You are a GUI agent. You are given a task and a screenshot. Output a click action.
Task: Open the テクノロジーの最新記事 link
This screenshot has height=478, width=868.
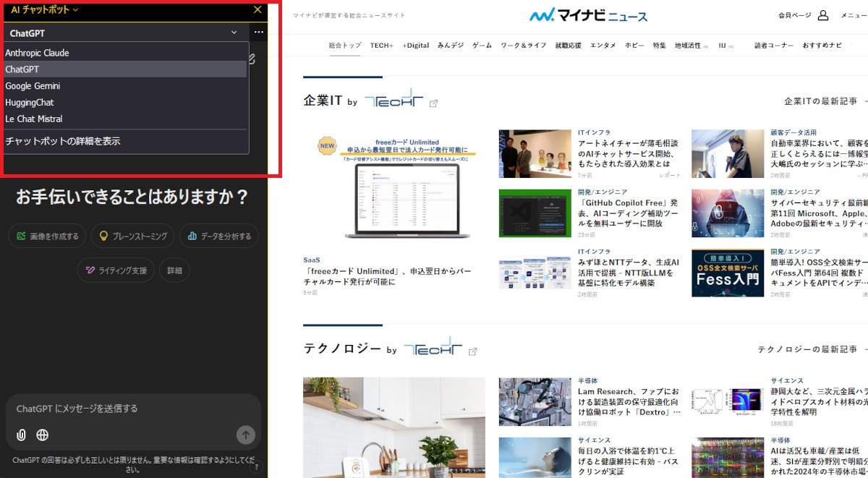807,349
